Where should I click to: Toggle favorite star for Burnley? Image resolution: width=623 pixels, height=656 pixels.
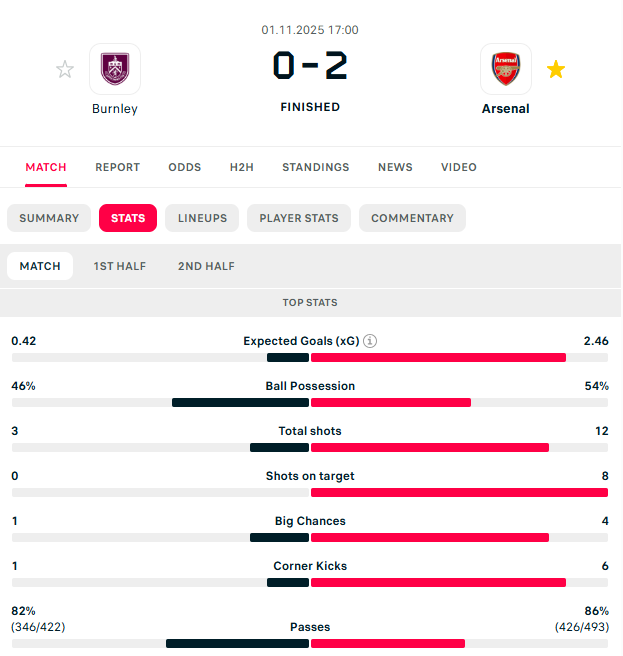pos(65,69)
